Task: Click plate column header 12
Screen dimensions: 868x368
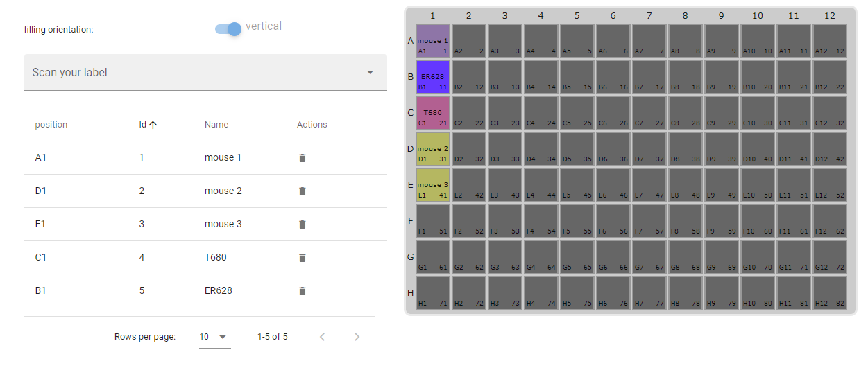Action: point(830,15)
